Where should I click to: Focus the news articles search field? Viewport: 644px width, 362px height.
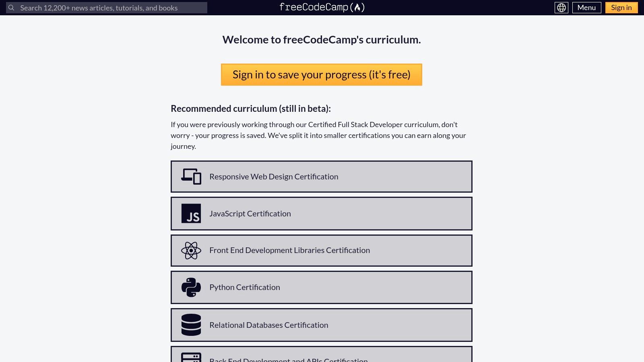click(x=107, y=8)
